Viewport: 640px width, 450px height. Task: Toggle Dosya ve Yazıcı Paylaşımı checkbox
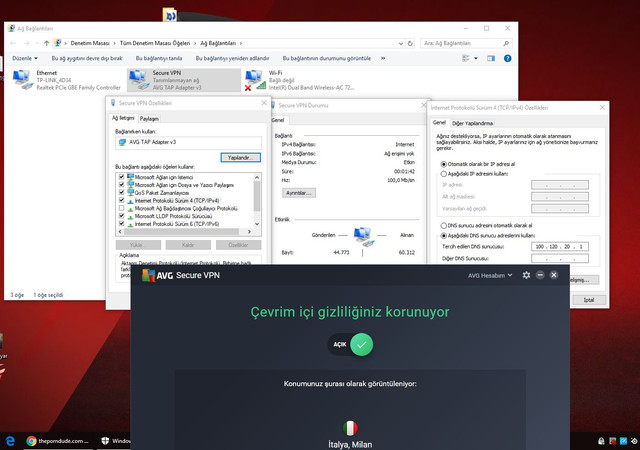pos(121,185)
